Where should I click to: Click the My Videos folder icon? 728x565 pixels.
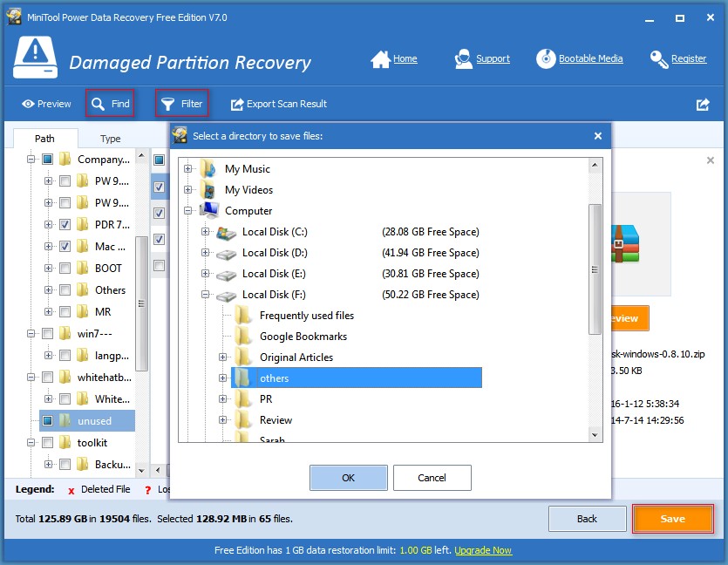[x=208, y=190]
